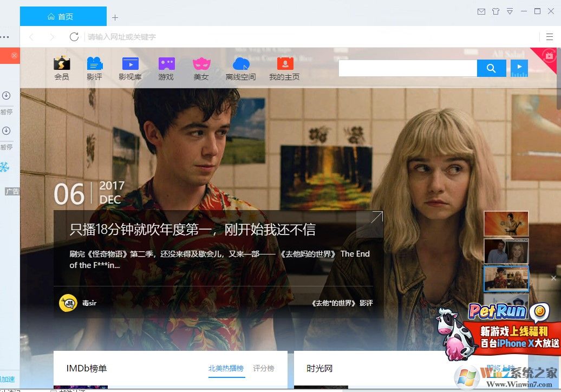
Task: Switch to 北美热播榜 tab
Action: click(x=226, y=368)
